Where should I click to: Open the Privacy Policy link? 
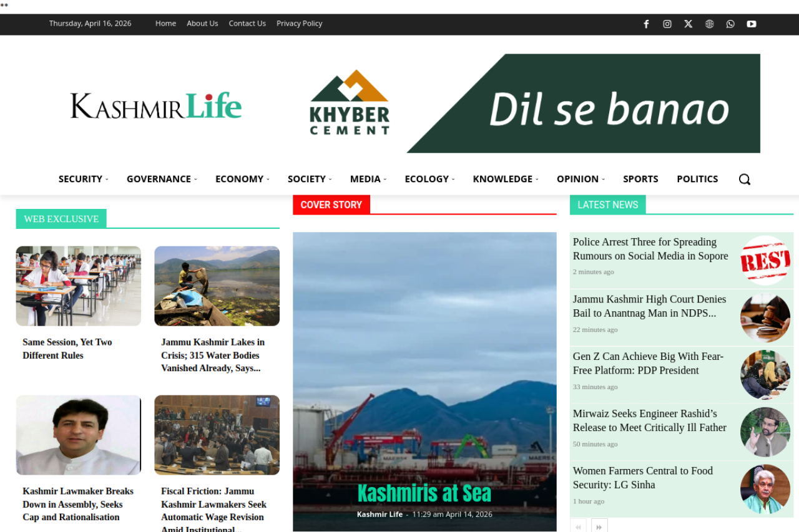coord(299,23)
